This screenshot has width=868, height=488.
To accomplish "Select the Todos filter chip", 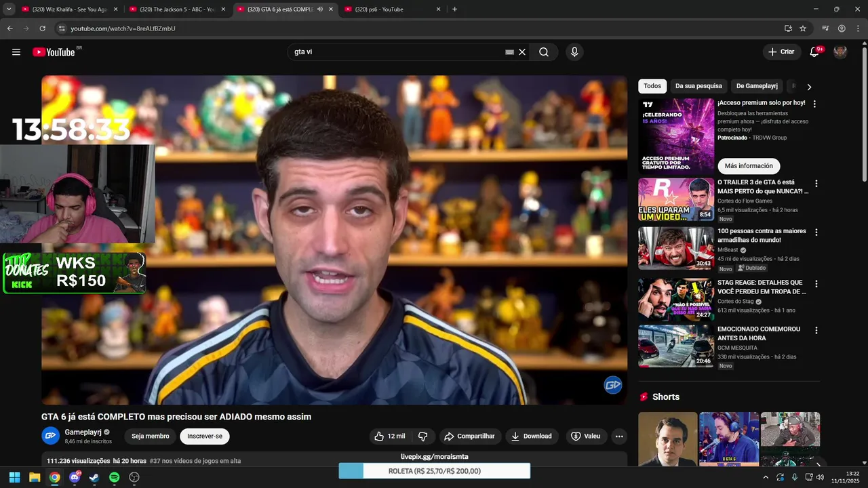I will point(652,86).
